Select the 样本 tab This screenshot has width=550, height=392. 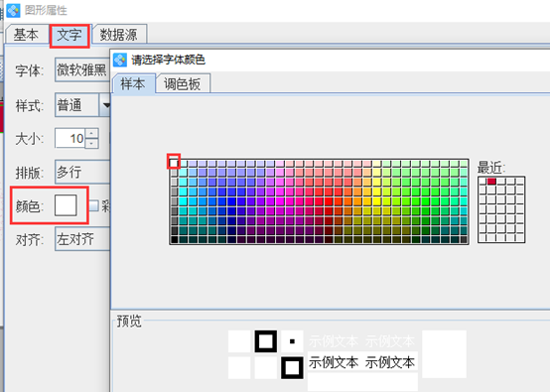point(133,84)
